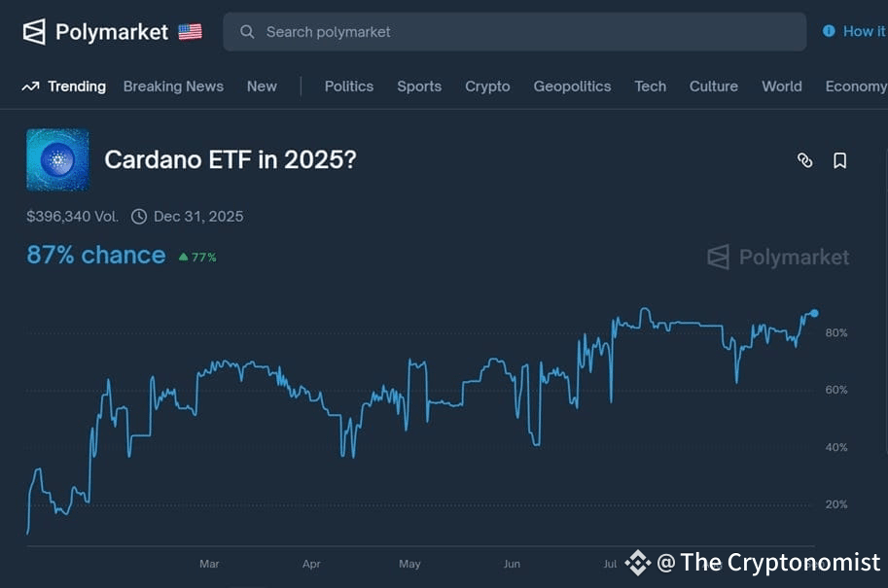Click the How it works link
This screenshot has width=888, height=588.
865,31
